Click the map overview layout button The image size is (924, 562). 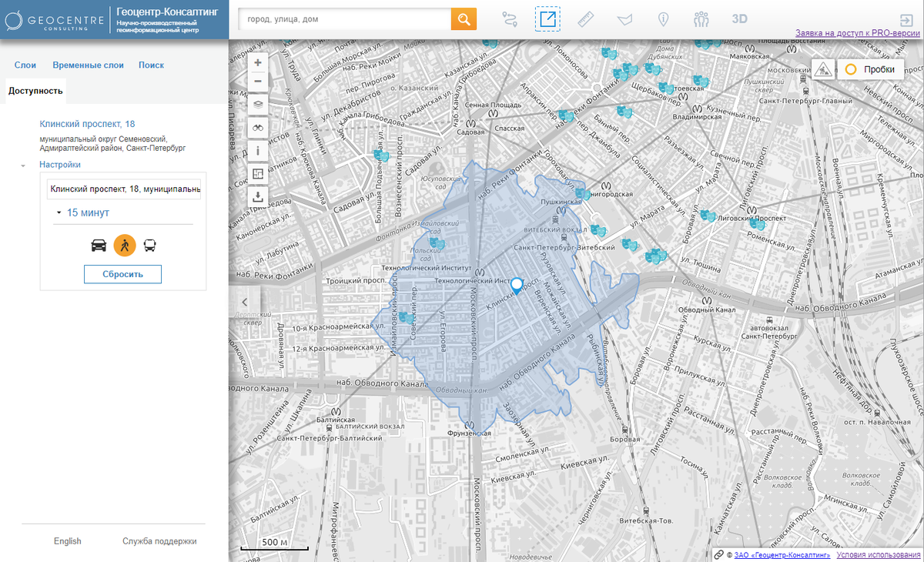point(258,174)
